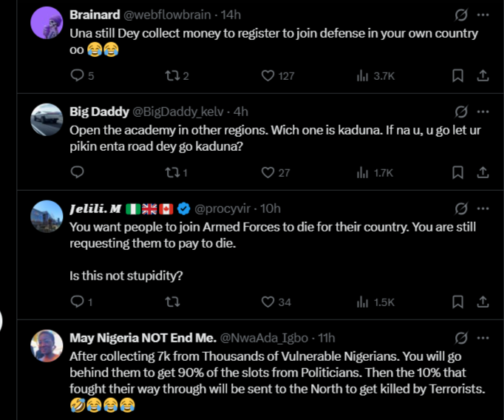Bookmark Brainard's tweet
Viewport: 504px width, 420px height.
click(457, 75)
